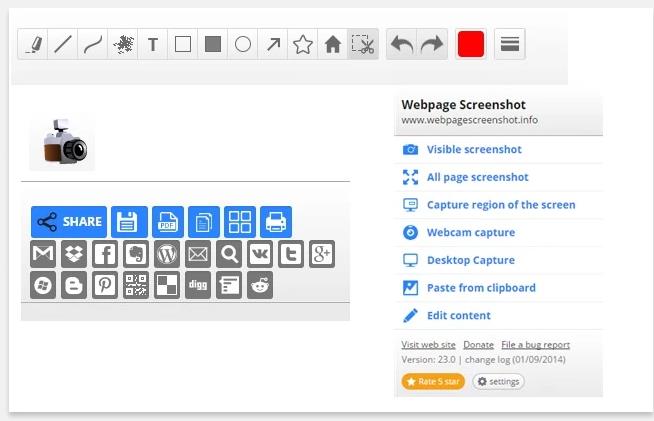
Task: Select the highlighter pen tool
Action: (33, 44)
